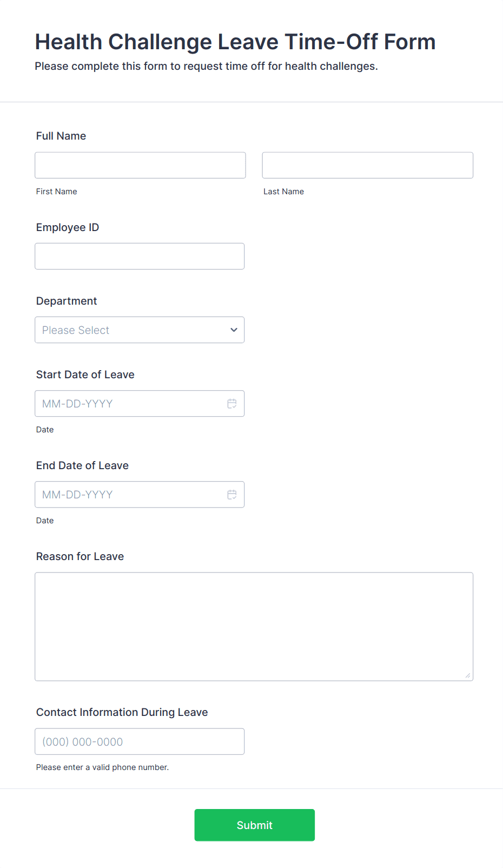Screen dimensions: 503x868
Task: Click the Contact Information During Leave label
Action: 122,713
